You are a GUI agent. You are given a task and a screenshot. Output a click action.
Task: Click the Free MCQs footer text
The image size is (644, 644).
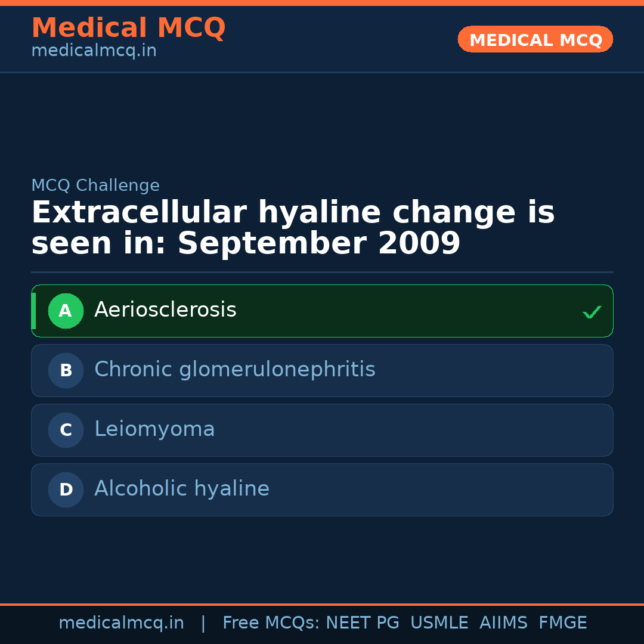271,623
